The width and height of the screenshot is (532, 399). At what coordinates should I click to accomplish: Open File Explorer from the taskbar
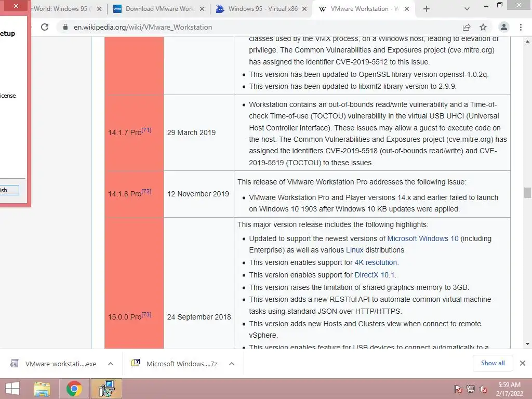pos(42,389)
